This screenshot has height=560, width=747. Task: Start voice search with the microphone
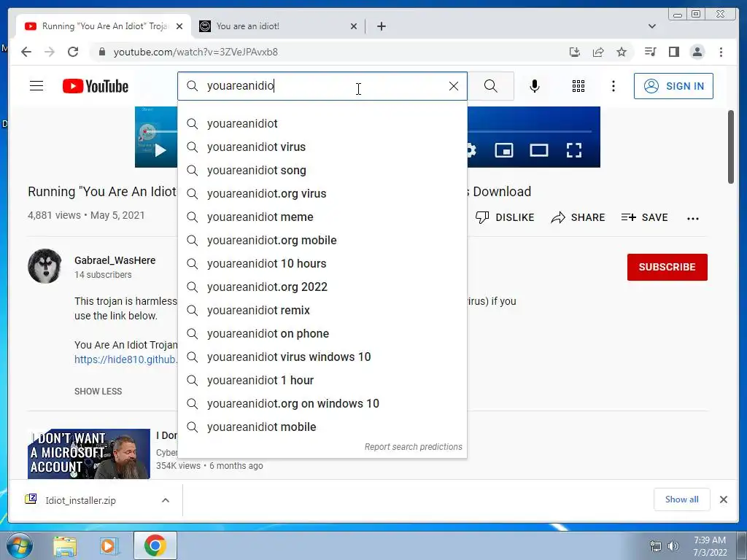point(535,86)
